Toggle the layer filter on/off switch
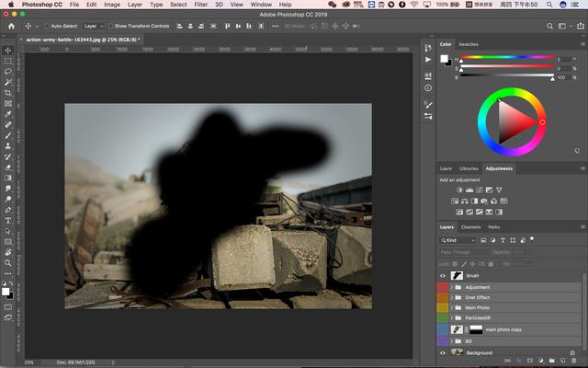Viewport: 588px width, 368px height. tap(532, 239)
